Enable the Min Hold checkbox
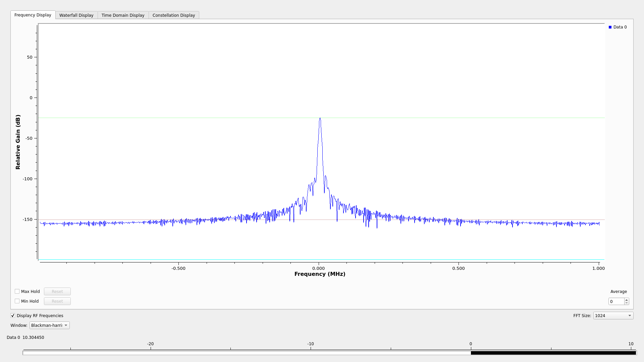Screen dimensions: 644x362 [x=17, y=301]
